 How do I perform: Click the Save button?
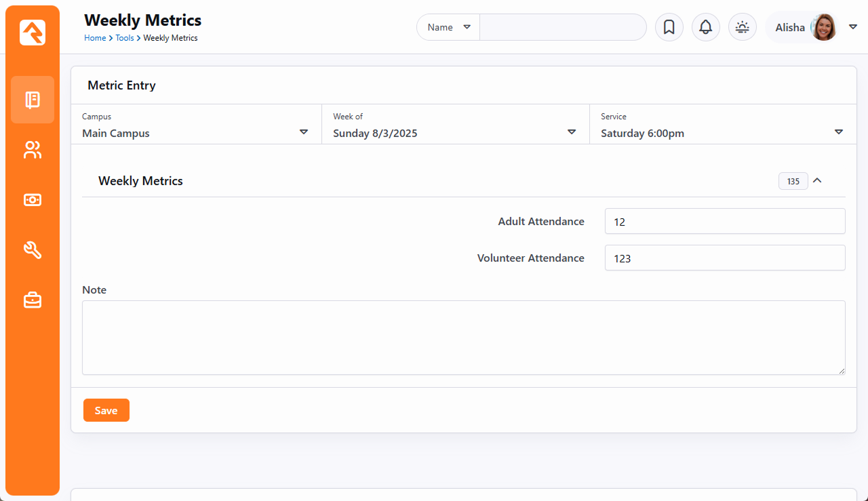106,410
